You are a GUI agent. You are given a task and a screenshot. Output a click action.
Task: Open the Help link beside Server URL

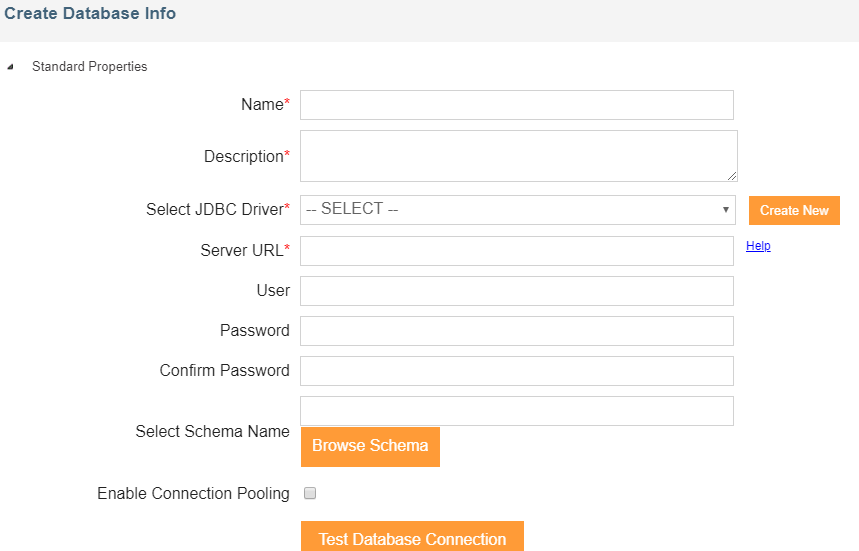[758, 246]
